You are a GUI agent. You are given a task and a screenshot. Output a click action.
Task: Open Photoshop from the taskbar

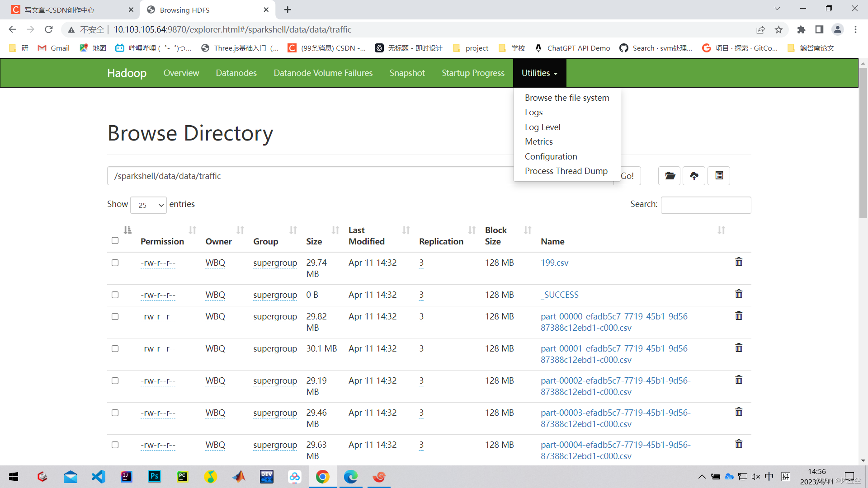pos(155,477)
